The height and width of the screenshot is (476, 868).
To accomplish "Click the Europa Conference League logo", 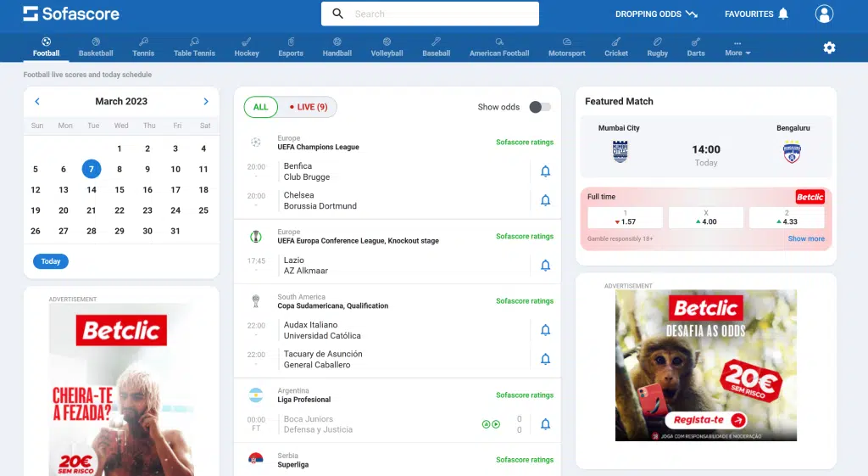I will pyautogui.click(x=256, y=237).
